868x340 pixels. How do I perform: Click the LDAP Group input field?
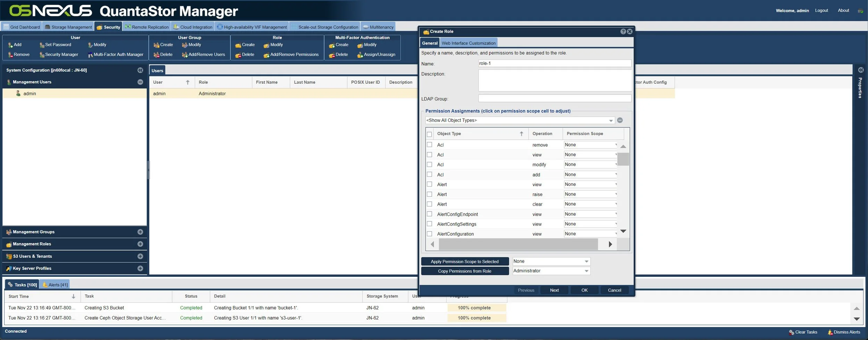click(x=554, y=99)
